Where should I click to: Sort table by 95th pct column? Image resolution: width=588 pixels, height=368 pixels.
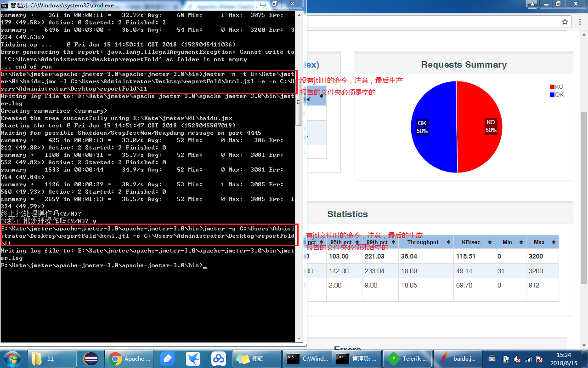pos(344,242)
